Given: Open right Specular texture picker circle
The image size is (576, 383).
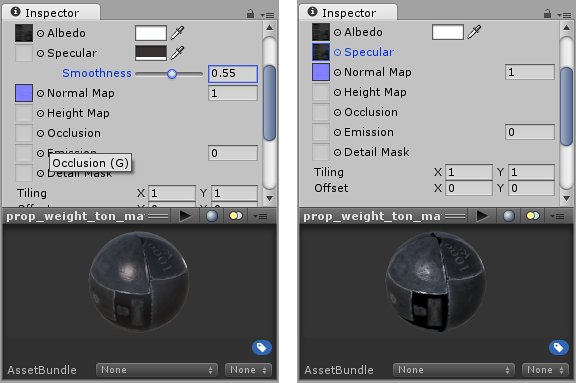Looking at the screenshot, I should [x=337, y=53].
